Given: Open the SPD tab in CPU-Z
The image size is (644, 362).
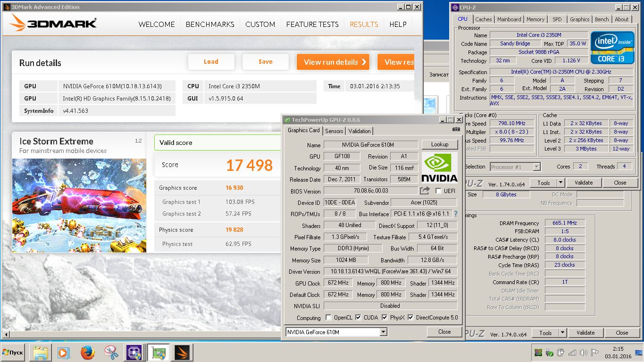Looking at the screenshot, I should click(x=557, y=19).
